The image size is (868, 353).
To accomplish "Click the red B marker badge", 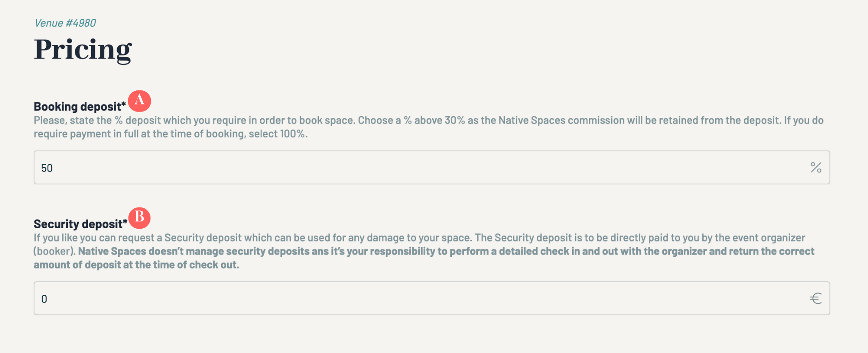I will point(139,218).
